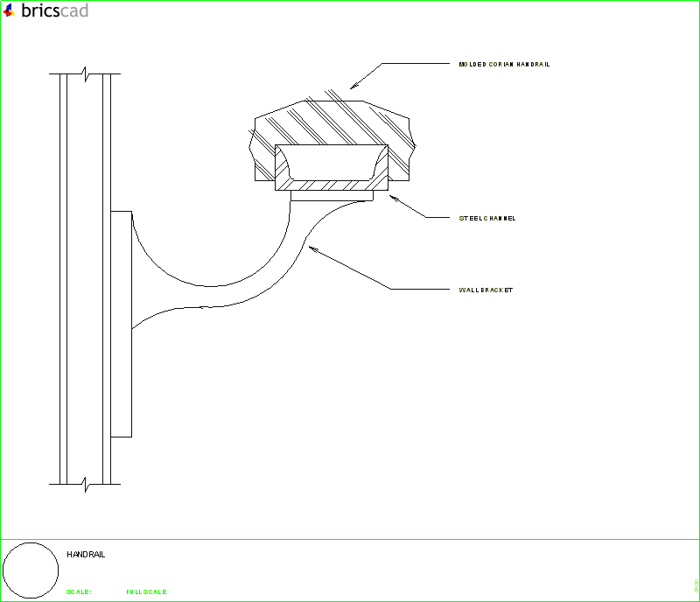Click the BricsCAD logo icon

pyautogui.click(x=10, y=10)
